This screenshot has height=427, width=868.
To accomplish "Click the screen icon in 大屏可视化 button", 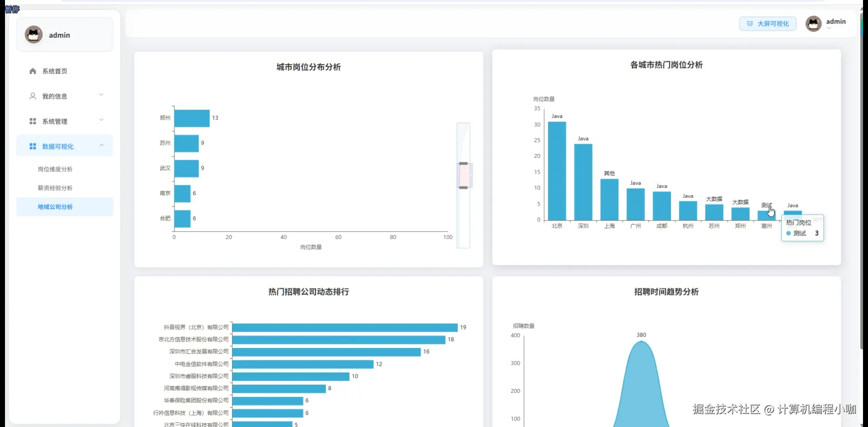I will tap(750, 24).
